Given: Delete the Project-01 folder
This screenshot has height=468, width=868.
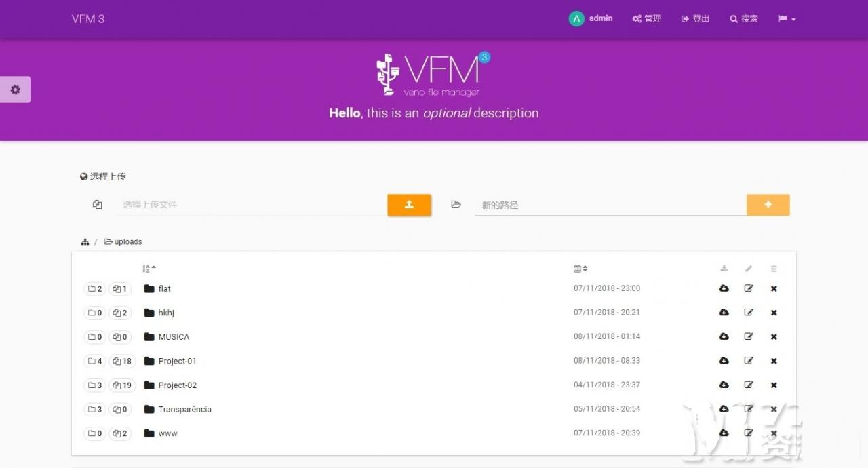Looking at the screenshot, I should point(774,361).
